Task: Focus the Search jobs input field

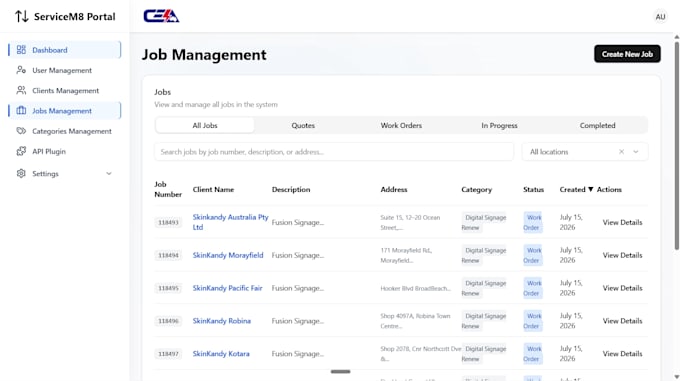Action: click(334, 152)
